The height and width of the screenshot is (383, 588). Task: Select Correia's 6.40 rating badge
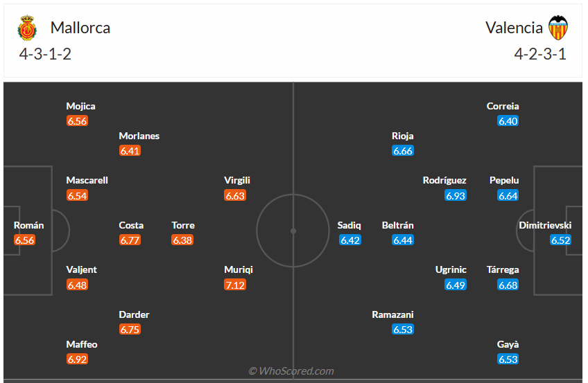pos(508,121)
